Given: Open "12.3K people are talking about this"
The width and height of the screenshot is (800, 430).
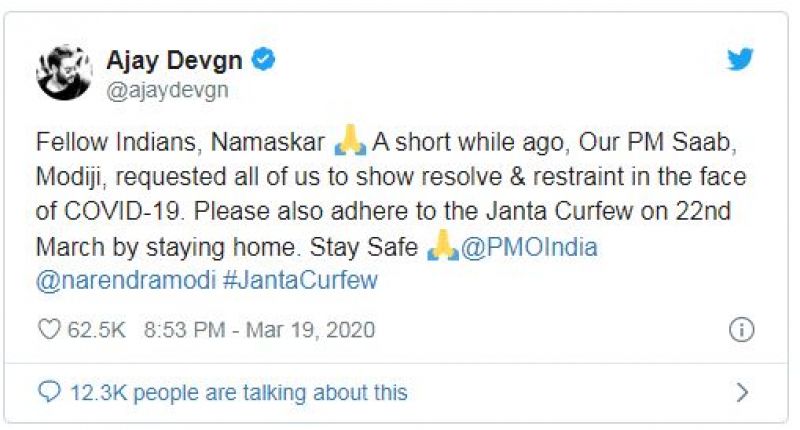Looking at the screenshot, I should pos(238,392).
